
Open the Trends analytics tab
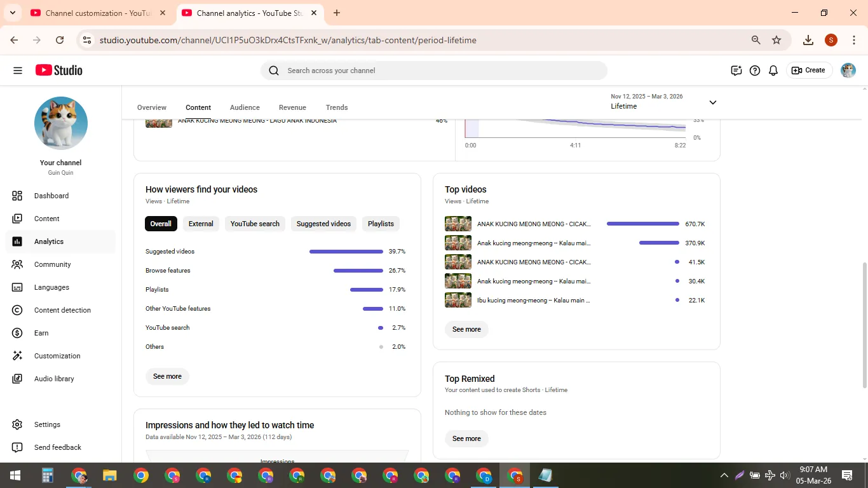[x=337, y=107]
